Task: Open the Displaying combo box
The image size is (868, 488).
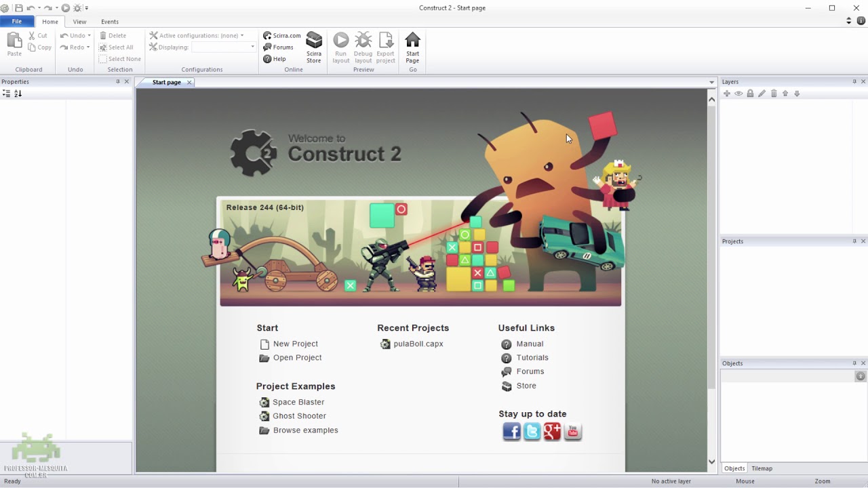Action: 224,47
